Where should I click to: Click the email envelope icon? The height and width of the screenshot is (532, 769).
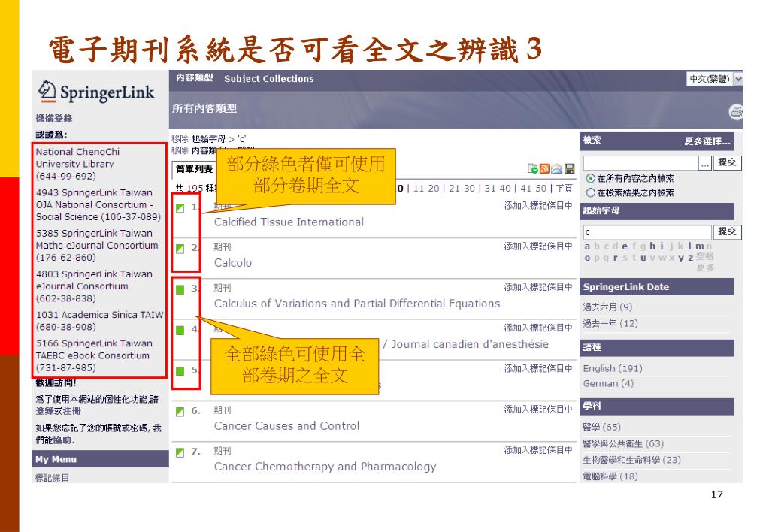(x=557, y=168)
